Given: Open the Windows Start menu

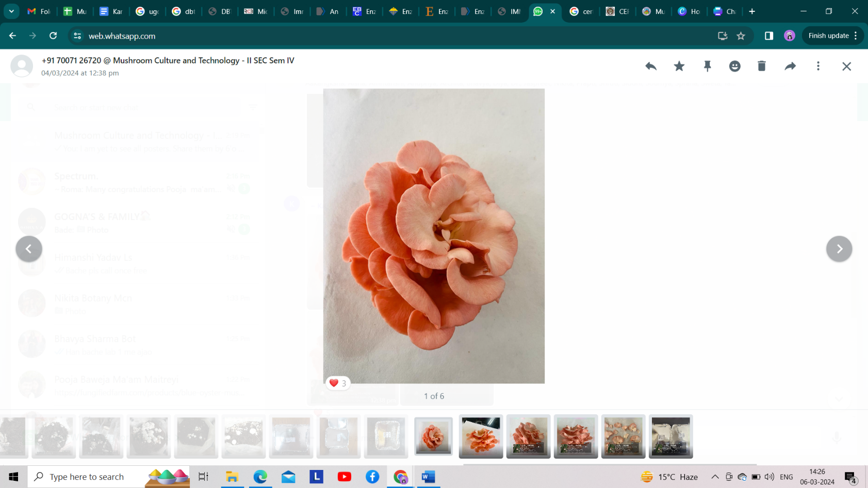Looking at the screenshot, I should click(13, 477).
